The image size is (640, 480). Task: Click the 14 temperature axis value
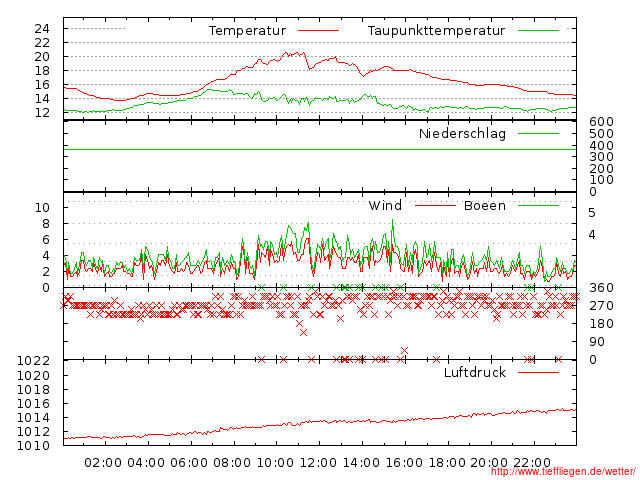click(x=42, y=98)
